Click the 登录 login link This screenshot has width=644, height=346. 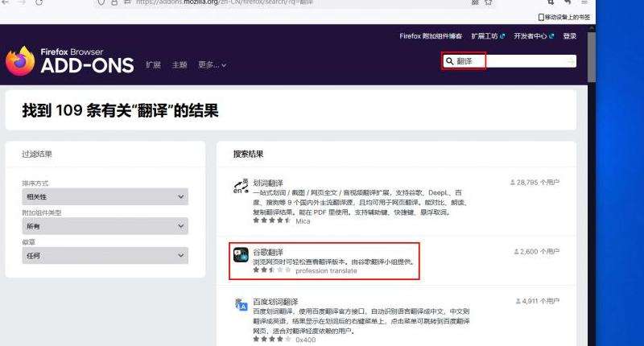coord(570,36)
